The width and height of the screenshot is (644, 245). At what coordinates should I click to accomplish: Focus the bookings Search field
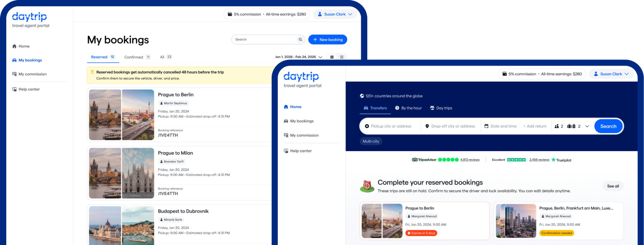(x=268, y=40)
